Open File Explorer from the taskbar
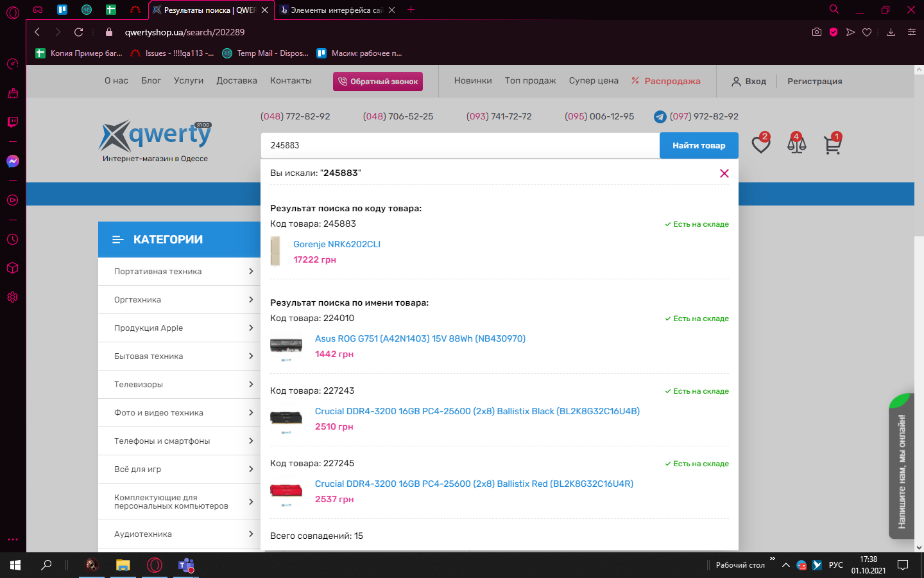The height and width of the screenshot is (578, 924). coord(123,565)
